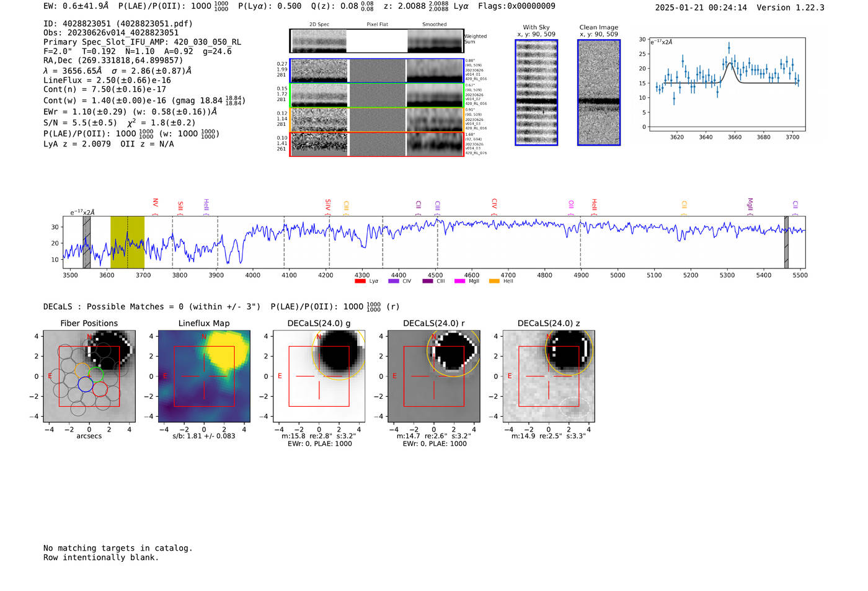The width and height of the screenshot is (868, 591).
Task: Click the CIV legend swatch
Action: pyautogui.click(x=394, y=281)
